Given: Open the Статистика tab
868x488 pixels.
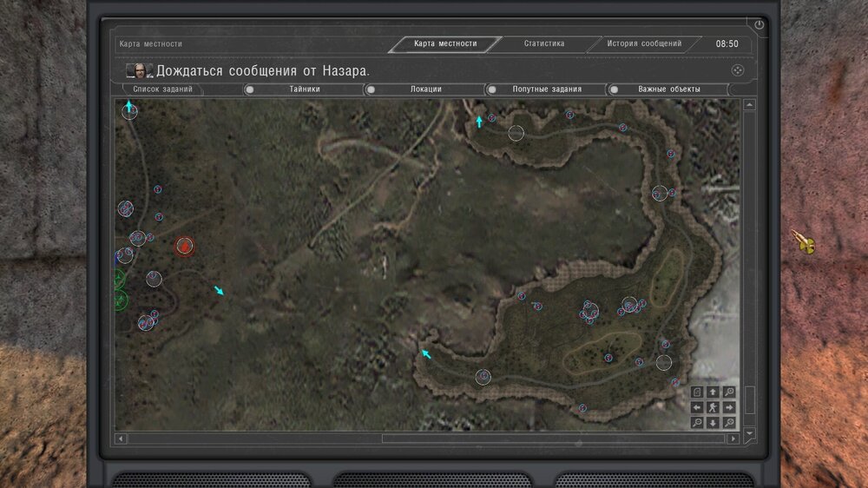Looking at the screenshot, I should click(544, 43).
